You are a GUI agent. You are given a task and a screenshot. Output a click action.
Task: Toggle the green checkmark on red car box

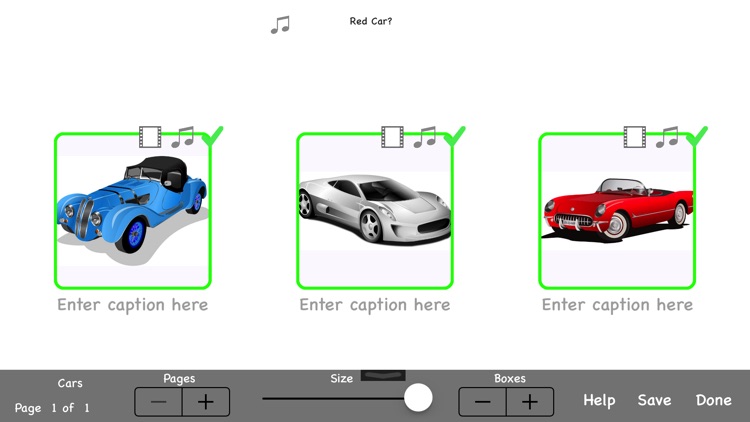click(697, 136)
